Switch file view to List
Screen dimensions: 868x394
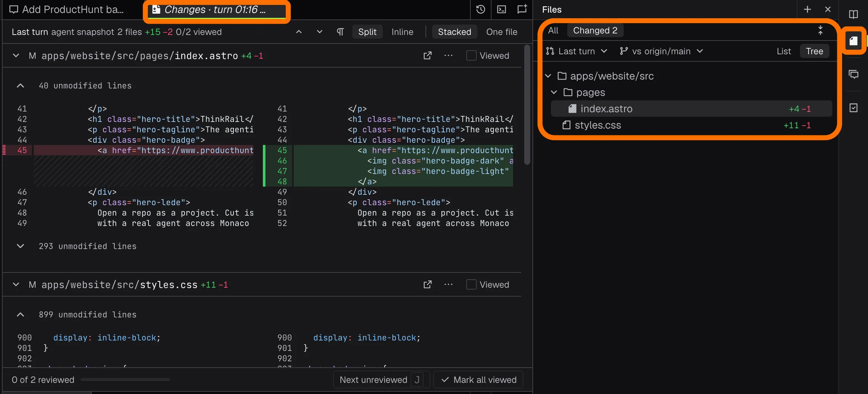tap(784, 51)
